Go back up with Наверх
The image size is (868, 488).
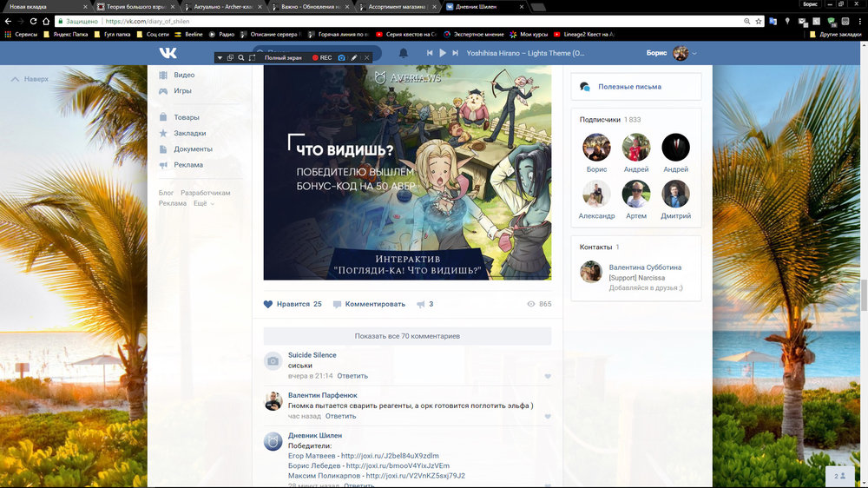click(x=30, y=79)
